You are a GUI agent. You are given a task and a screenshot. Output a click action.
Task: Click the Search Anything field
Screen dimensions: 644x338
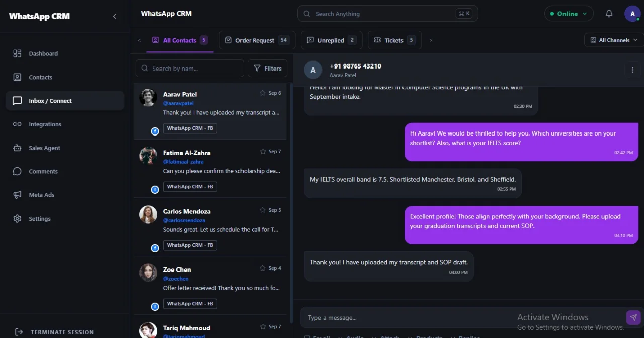click(388, 14)
